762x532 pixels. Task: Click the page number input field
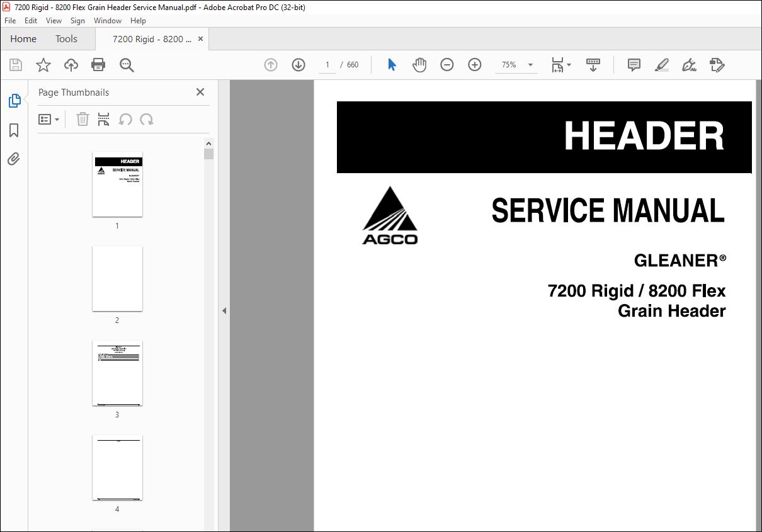click(327, 65)
